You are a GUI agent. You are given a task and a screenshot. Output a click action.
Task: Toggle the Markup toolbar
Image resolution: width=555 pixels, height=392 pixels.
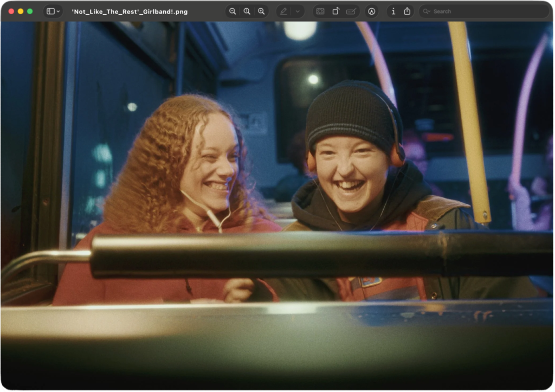(x=371, y=11)
